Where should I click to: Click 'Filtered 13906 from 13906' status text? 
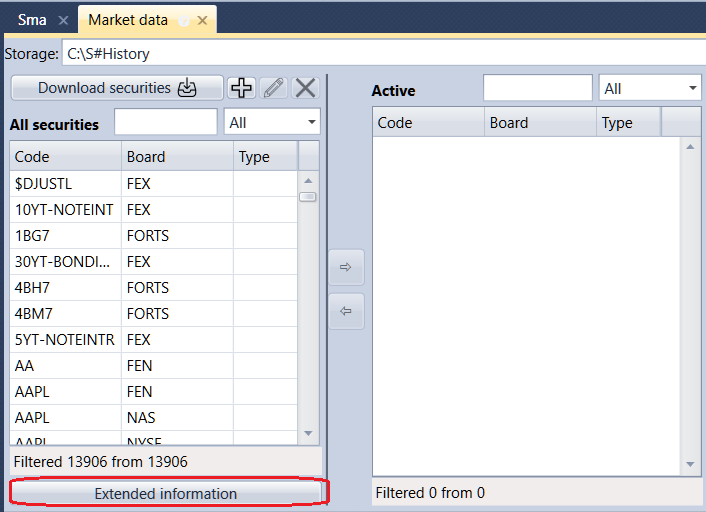(x=100, y=462)
